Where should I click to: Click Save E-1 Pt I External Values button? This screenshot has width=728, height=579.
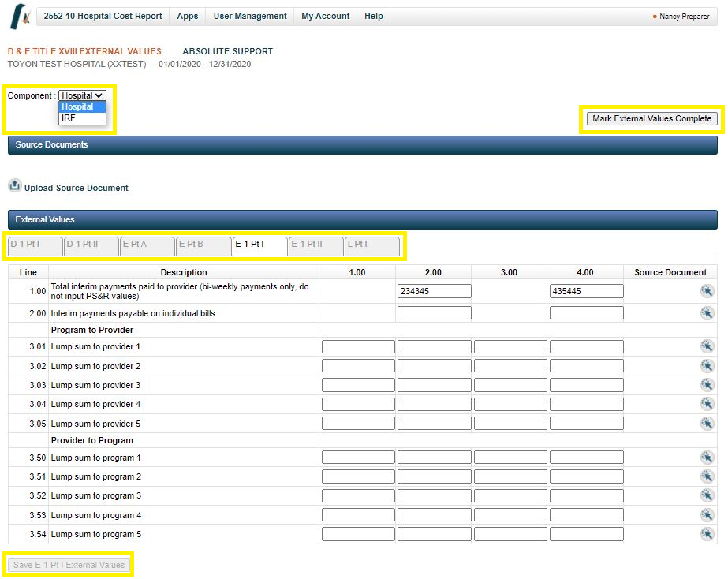[x=69, y=565]
